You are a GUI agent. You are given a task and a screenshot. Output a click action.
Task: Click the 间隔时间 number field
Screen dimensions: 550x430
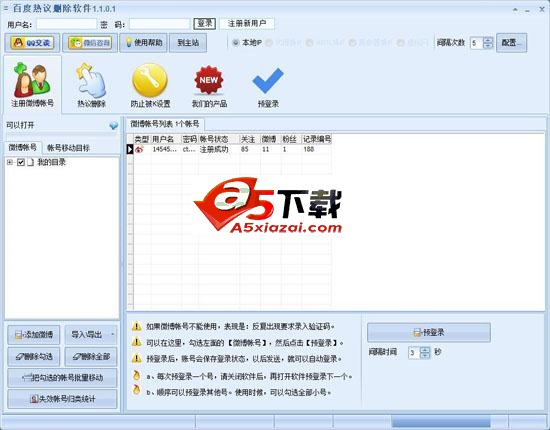[414, 352]
